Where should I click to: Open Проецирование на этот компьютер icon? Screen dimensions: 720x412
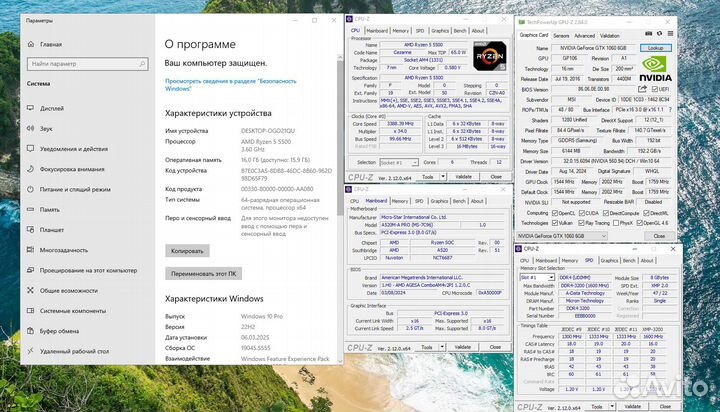pyautogui.click(x=31, y=270)
